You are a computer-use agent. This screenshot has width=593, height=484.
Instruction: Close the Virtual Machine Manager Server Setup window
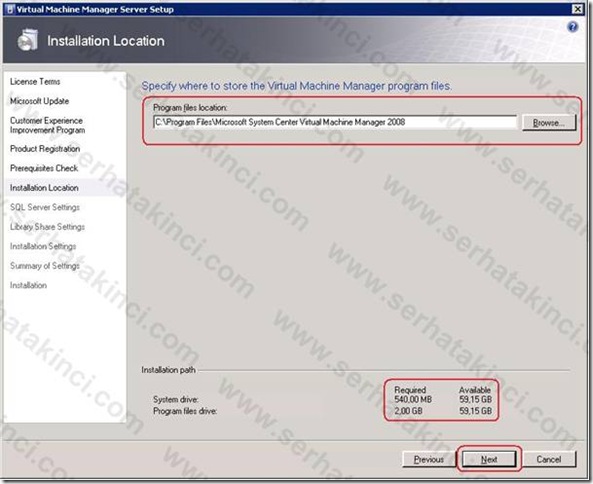pos(577,9)
